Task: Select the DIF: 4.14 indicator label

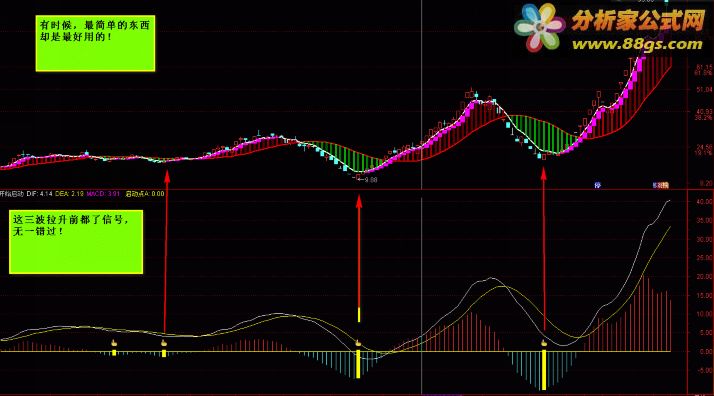Action: pos(39,194)
